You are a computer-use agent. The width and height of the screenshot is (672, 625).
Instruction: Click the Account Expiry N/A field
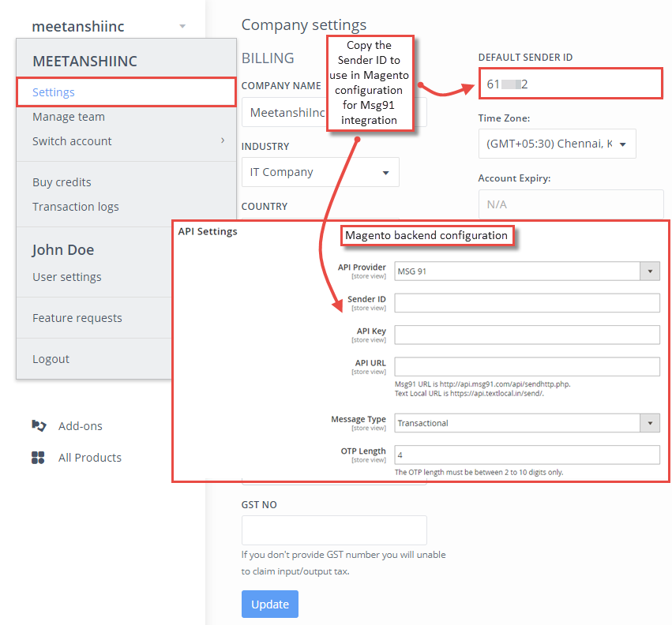pos(570,204)
